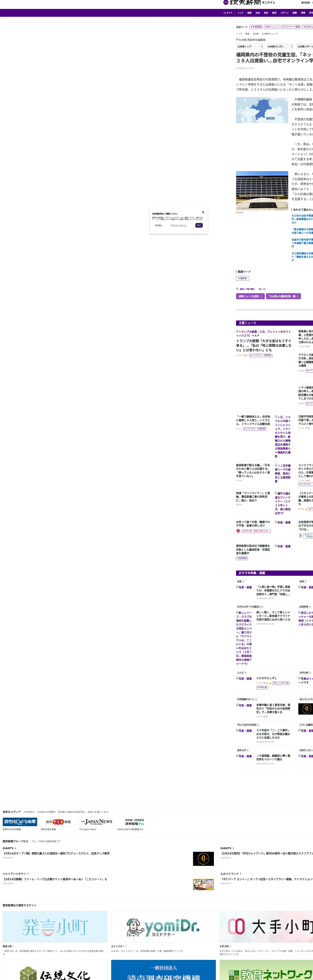Open the プライバシーポリシー link

point(179,225)
